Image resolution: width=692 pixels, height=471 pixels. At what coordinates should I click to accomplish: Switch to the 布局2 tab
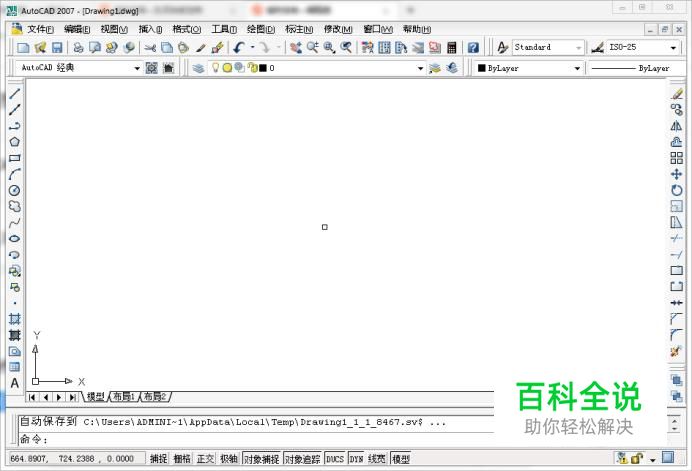pyautogui.click(x=155, y=396)
